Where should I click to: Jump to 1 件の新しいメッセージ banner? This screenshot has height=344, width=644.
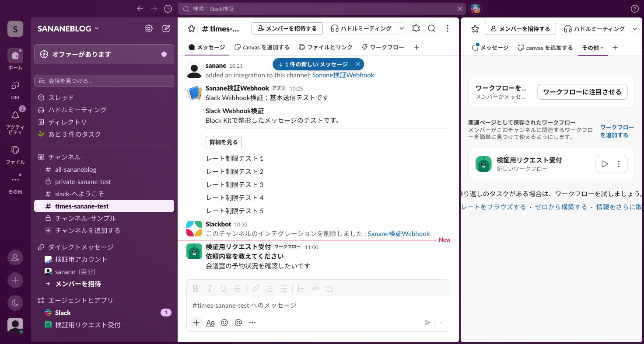point(313,64)
